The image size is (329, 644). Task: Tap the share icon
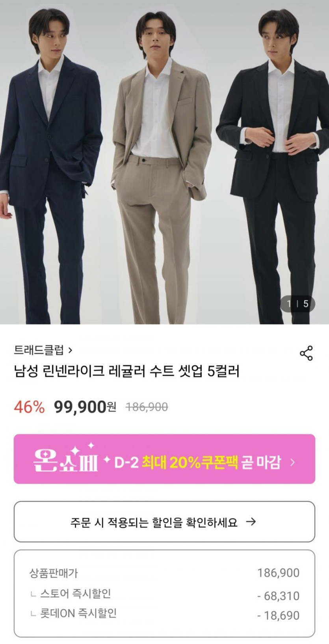point(306,353)
